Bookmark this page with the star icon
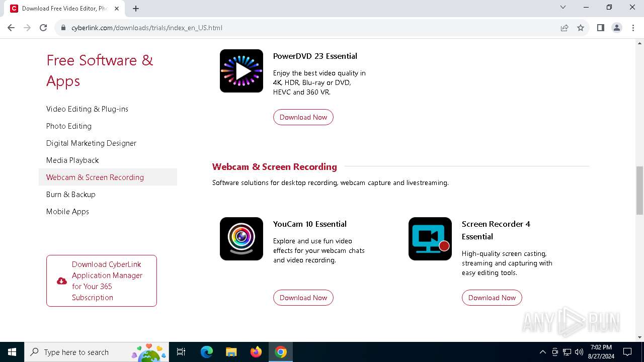Viewport: 644px width, 362px height. click(x=581, y=28)
